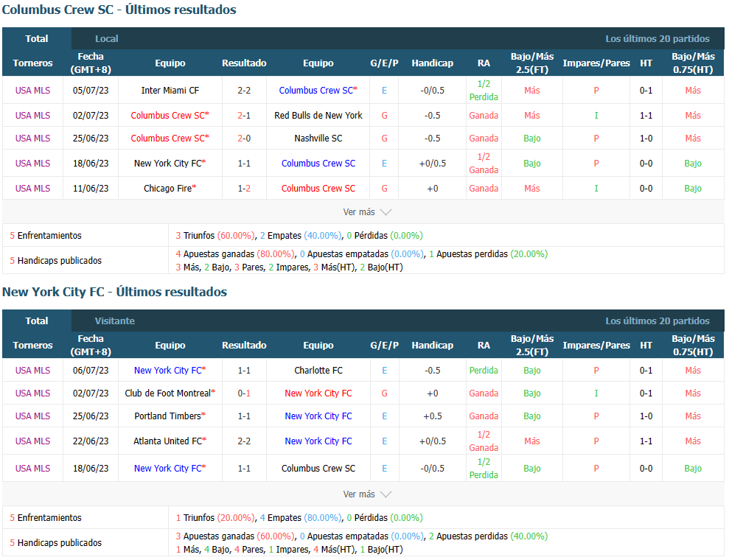The width and height of the screenshot is (729, 560).
Task: Click '4 Apuestas ganadas (80.00%)' summary text
Action: [235, 254]
